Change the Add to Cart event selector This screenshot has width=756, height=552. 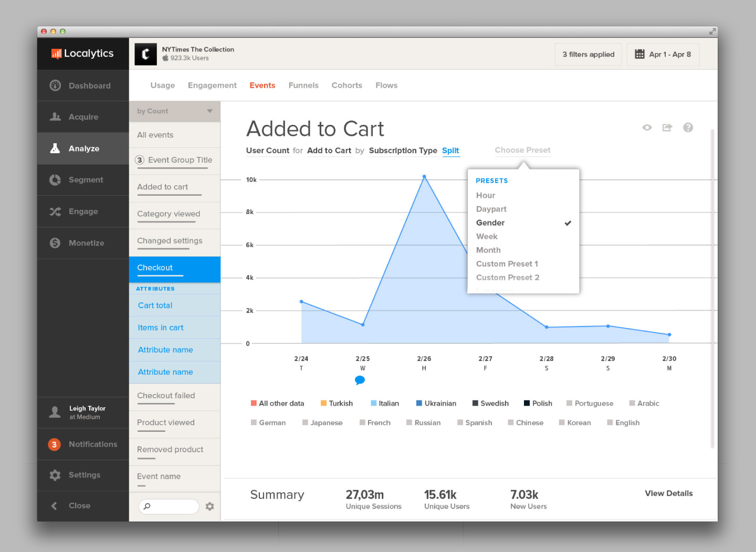click(x=329, y=151)
